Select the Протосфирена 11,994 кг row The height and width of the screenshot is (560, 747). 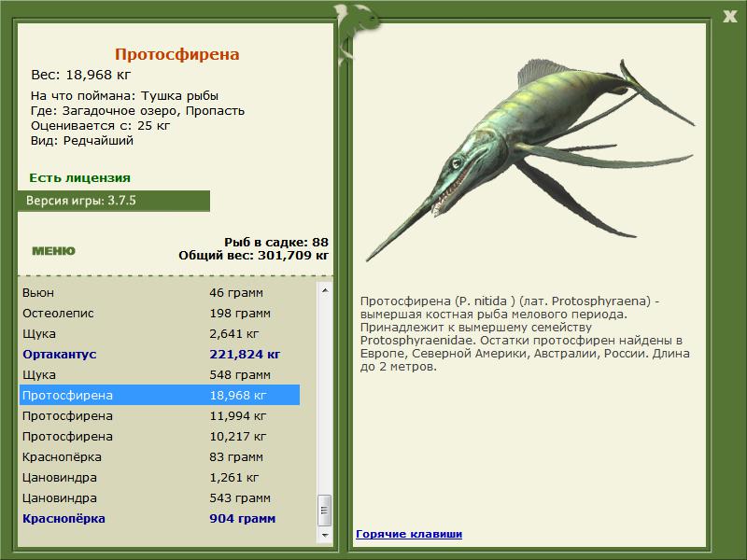click(160, 415)
